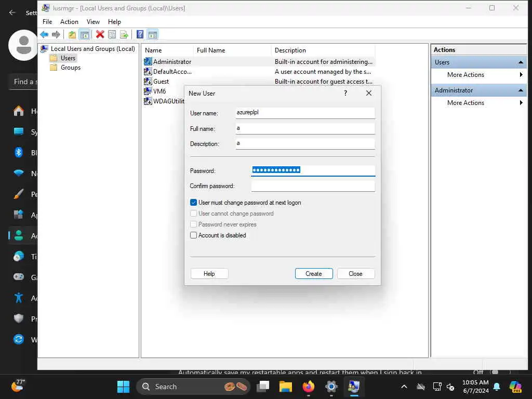The height and width of the screenshot is (399, 532).
Task: Open the Windows Start button
Action: 123,387
